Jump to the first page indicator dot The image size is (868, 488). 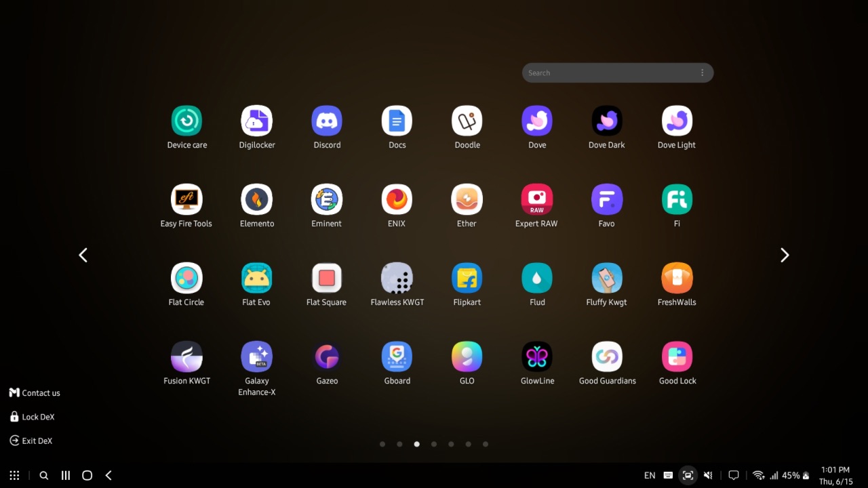tap(382, 444)
